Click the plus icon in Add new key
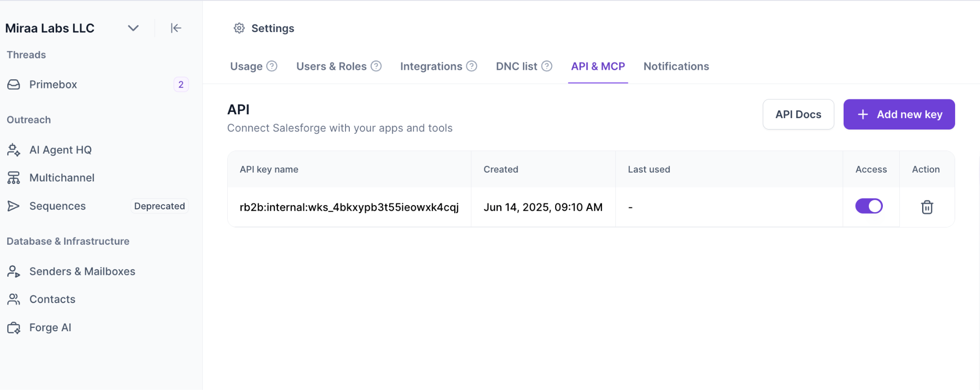The height and width of the screenshot is (390, 980). coord(863,114)
